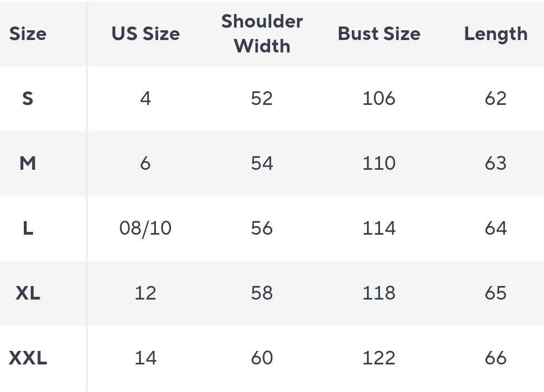The width and height of the screenshot is (544, 392).
Task: Select bust size value 114
Action: pyautogui.click(x=379, y=228)
